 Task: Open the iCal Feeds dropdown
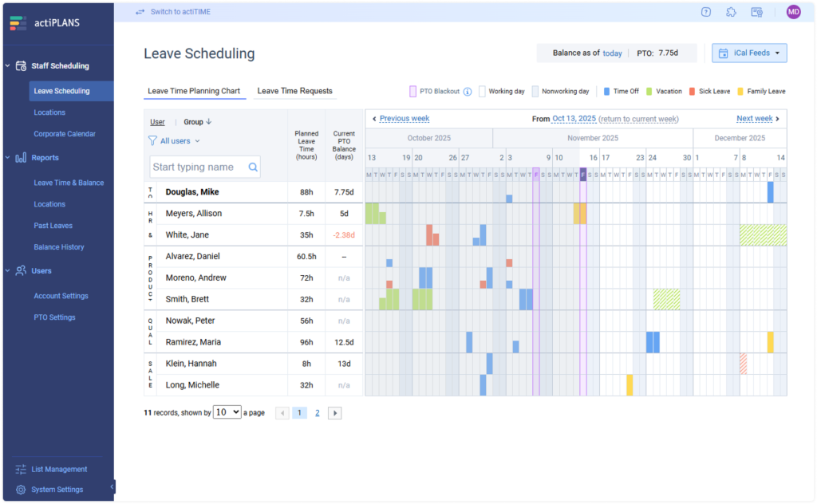click(x=749, y=53)
